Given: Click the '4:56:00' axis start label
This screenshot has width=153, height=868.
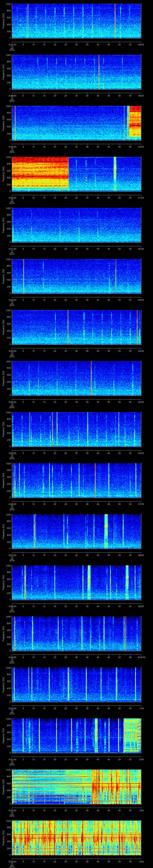Looking at the screenshot, I should coord(12,504).
